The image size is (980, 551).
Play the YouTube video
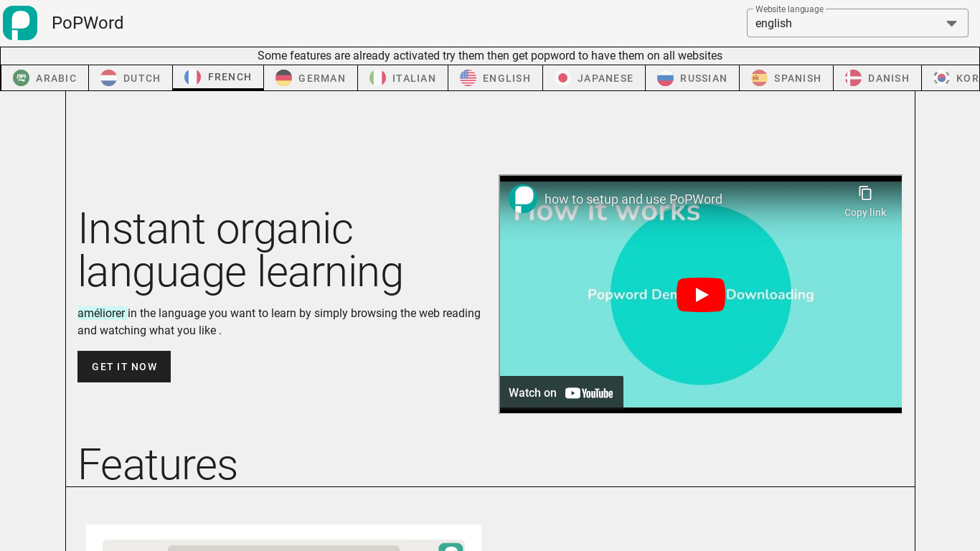pyautogui.click(x=700, y=295)
